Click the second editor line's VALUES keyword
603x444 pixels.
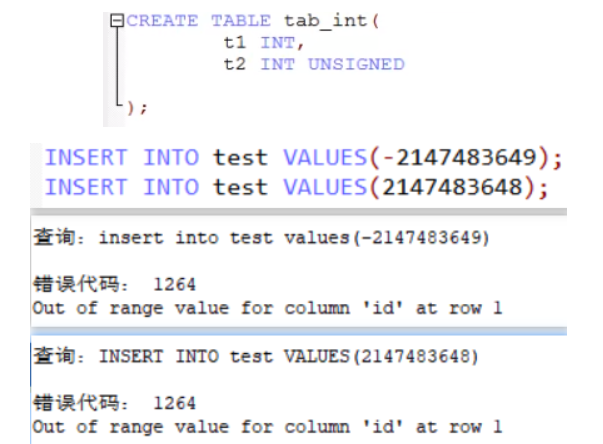[x=325, y=187]
